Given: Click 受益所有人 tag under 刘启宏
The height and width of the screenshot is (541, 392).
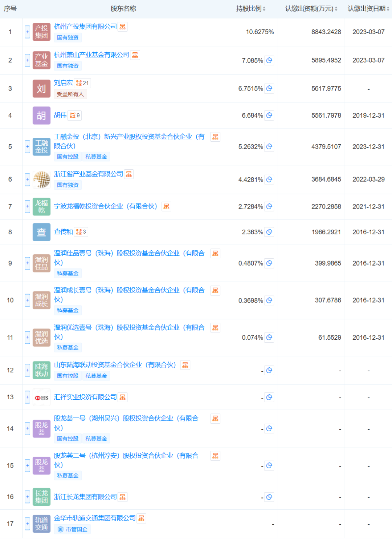Looking at the screenshot, I should (70, 94).
